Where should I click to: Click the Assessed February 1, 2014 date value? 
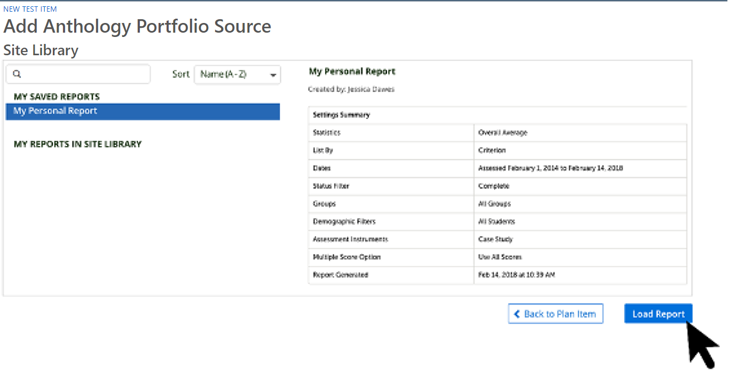coord(550,168)
